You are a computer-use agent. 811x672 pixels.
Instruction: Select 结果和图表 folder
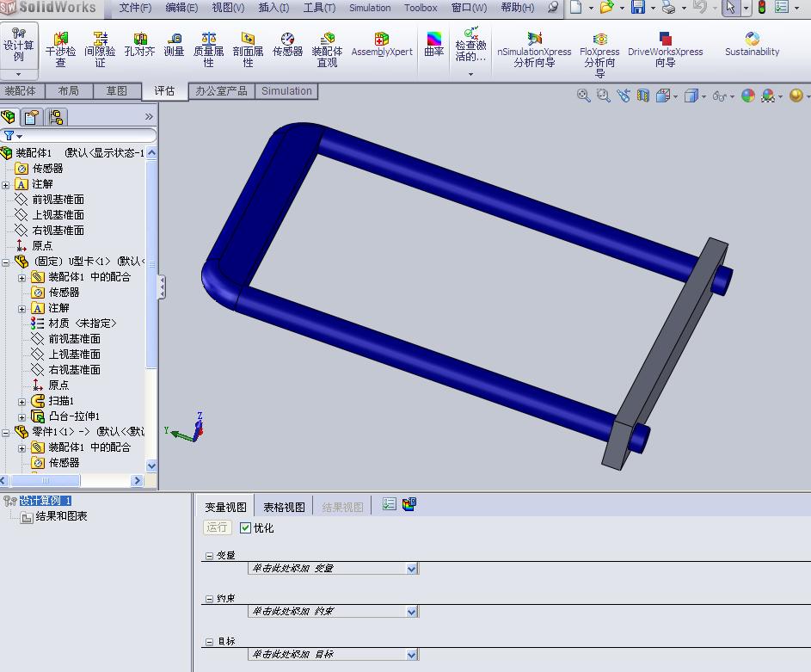[61, 516]
